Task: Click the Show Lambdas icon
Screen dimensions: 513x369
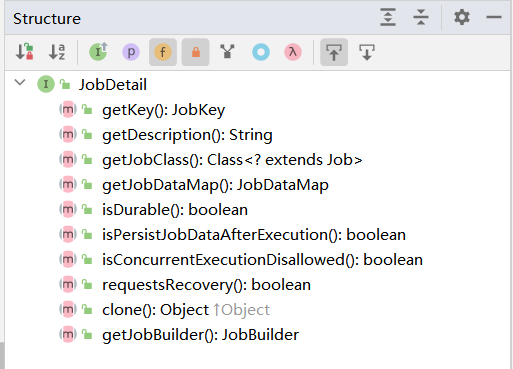Action: click(293, 52)
